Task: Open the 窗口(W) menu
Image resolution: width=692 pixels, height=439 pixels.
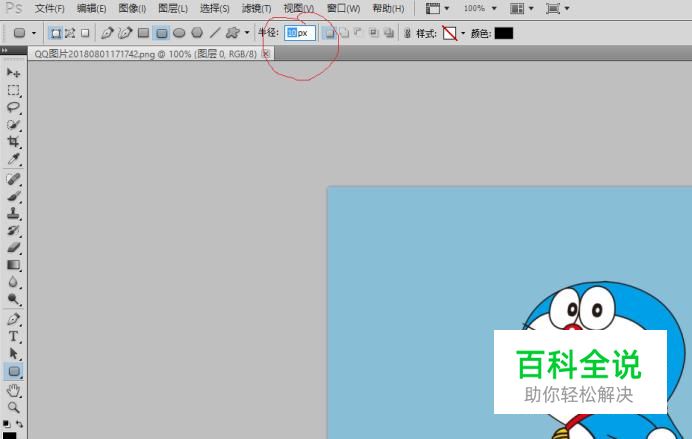Action: pyautogui.click(x=343, y=8)
